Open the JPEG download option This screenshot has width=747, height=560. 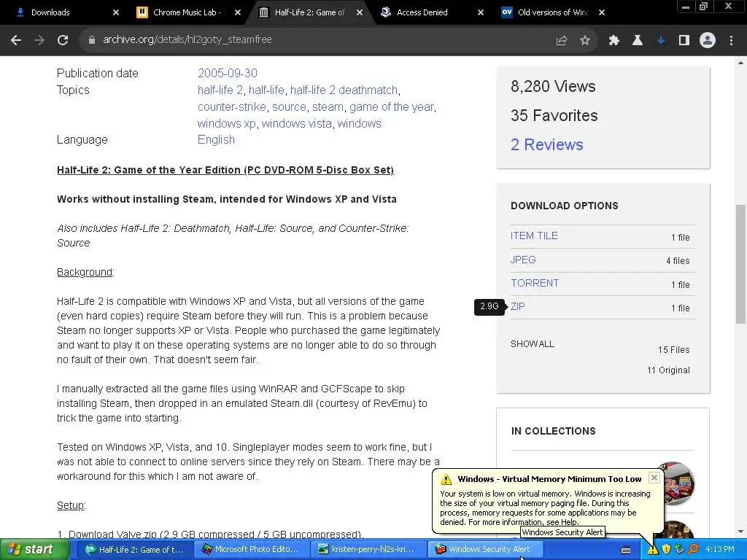point(523,260)
